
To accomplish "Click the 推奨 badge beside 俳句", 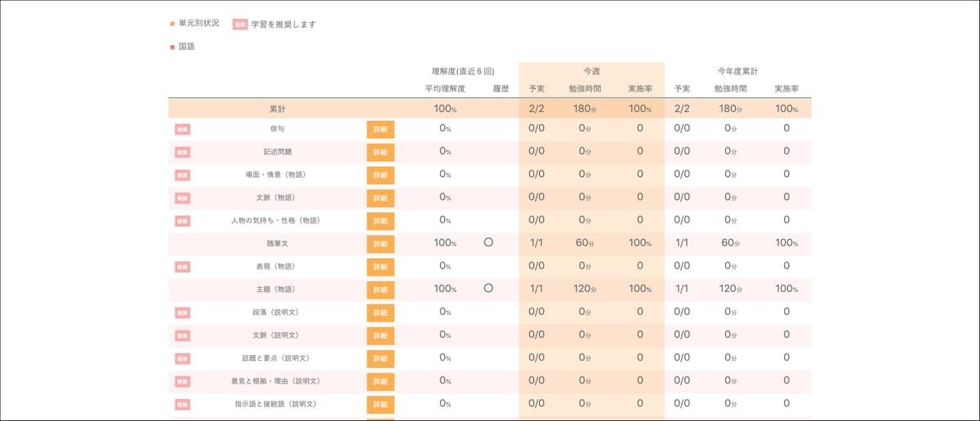I will tap(182, 129).
